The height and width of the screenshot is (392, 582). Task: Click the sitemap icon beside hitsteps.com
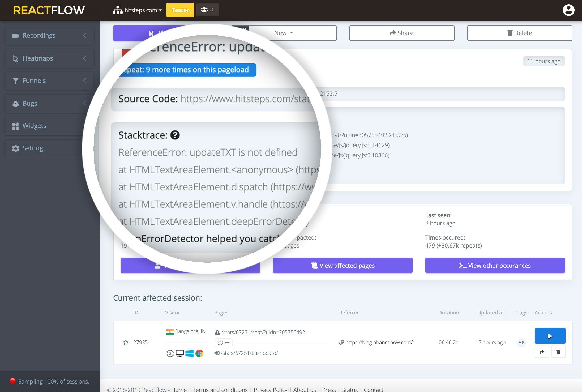click(118, 10)
